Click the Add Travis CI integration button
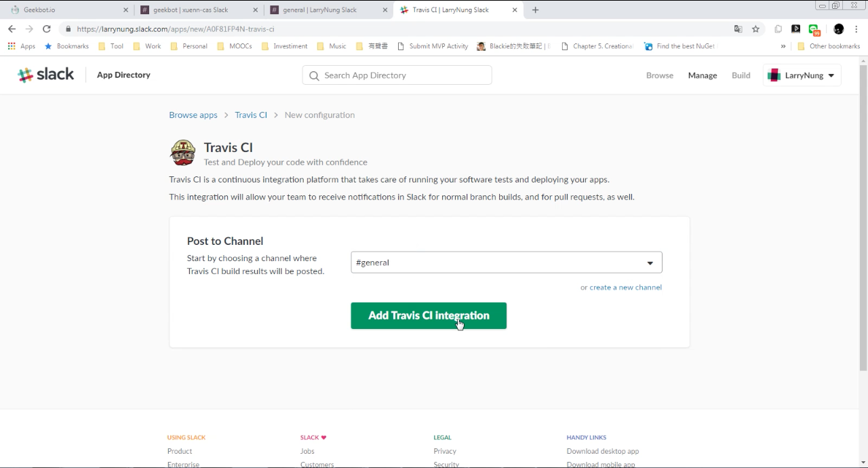 pos(429,315)
